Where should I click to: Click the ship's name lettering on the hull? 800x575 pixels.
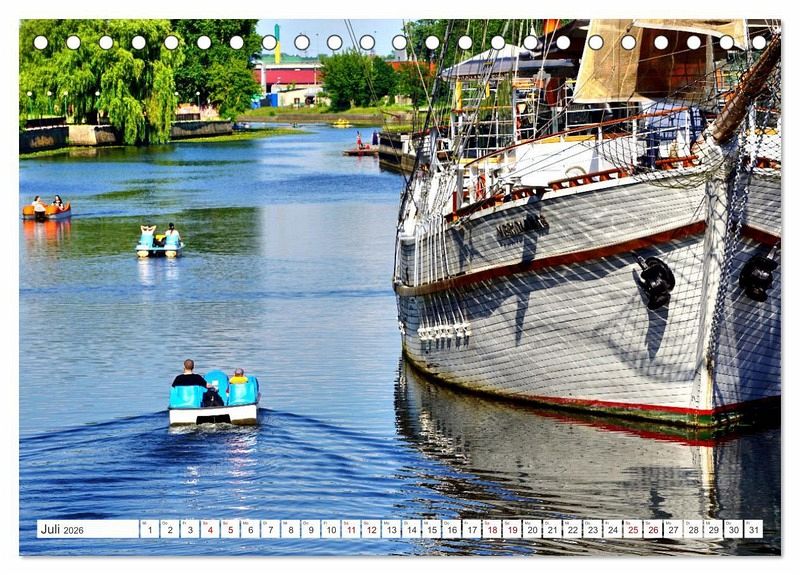(521, 227)
